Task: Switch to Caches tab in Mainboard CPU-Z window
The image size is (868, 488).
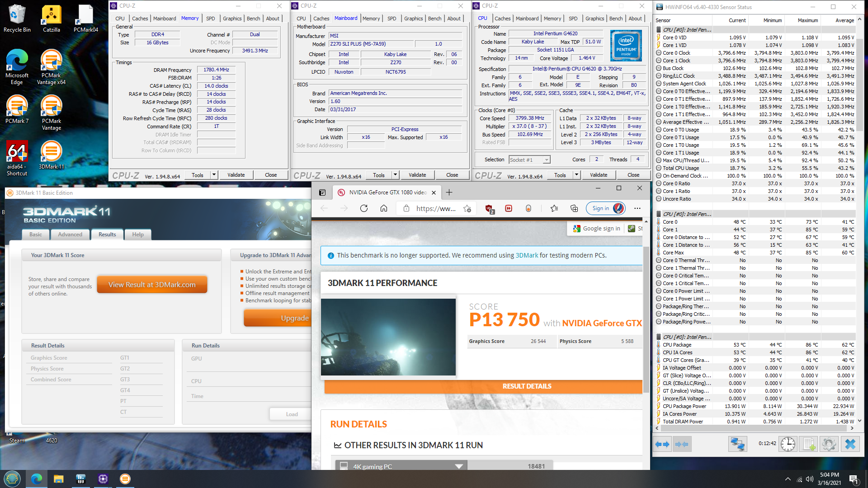Action: pos(321,19)
